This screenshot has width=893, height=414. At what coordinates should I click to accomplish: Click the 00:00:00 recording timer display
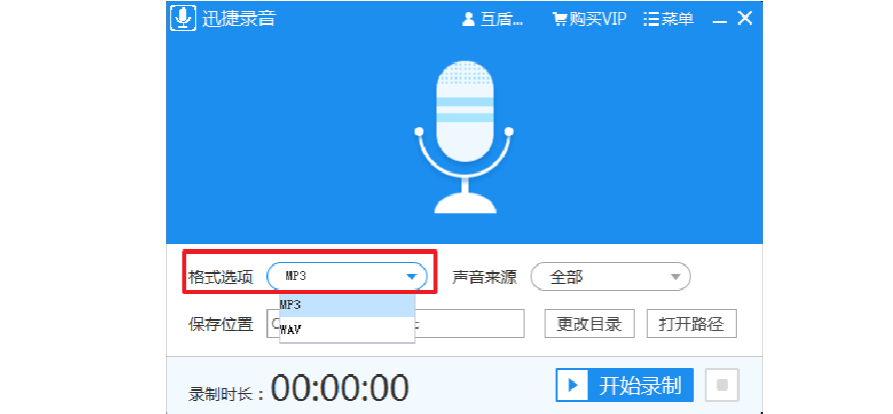[x=340, y=387]
